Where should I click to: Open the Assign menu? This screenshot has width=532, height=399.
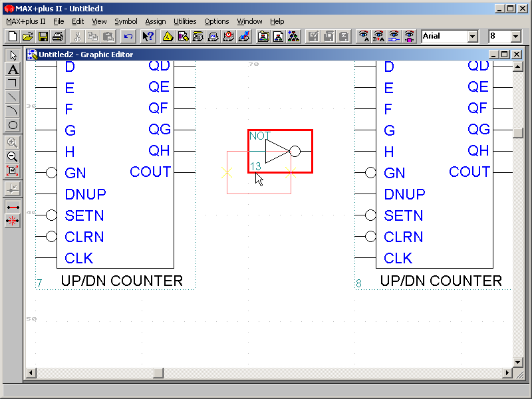click(156, 21)
